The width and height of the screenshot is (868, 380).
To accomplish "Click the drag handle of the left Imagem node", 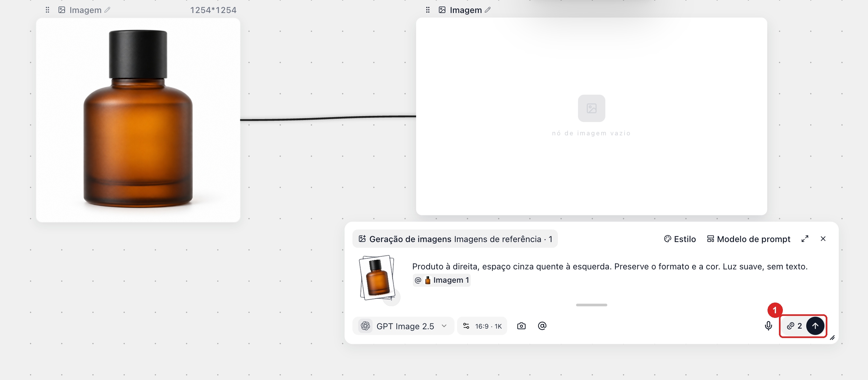I will (x=47, y=10).
